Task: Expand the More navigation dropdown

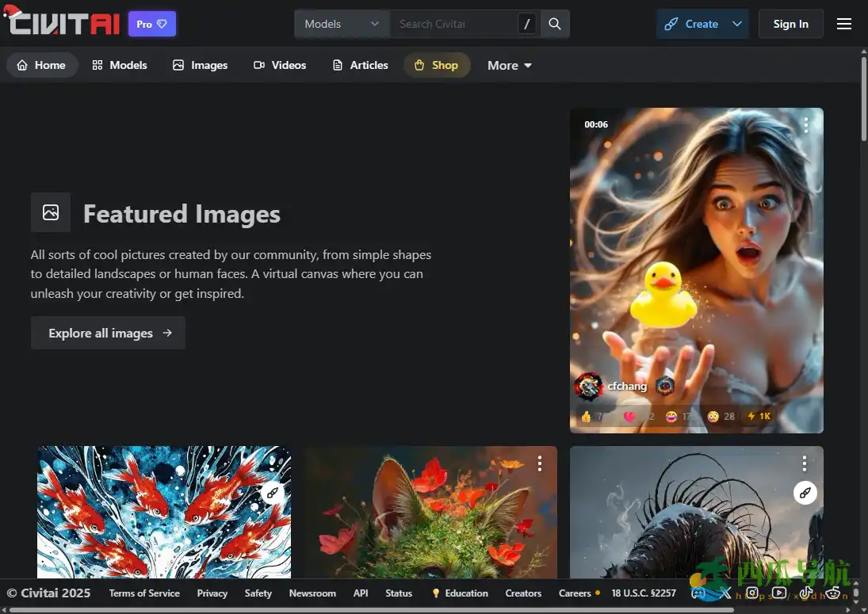Action: point(510,66)
